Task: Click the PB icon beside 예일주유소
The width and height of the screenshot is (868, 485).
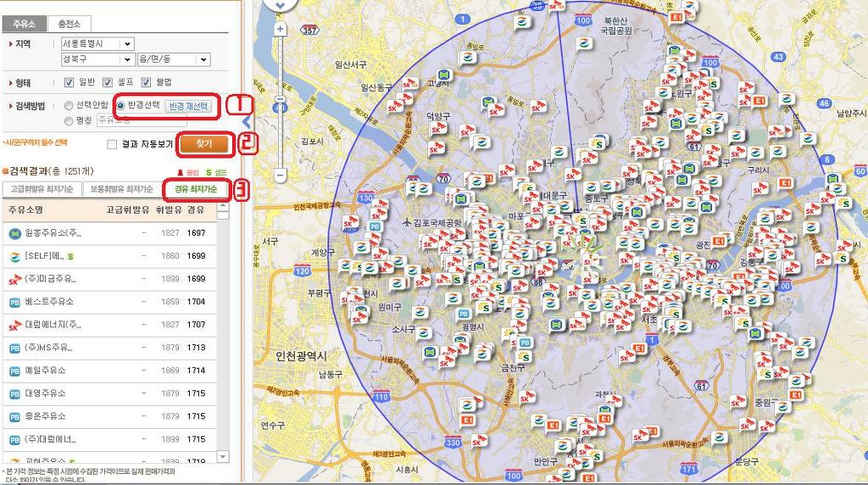Action: click(15, 371)
